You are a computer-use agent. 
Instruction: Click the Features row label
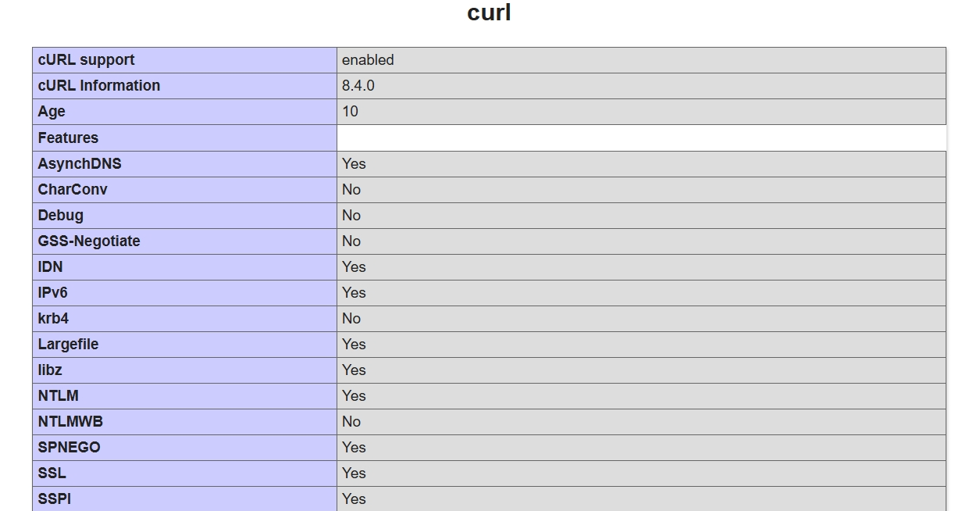[x=68, y=138]
